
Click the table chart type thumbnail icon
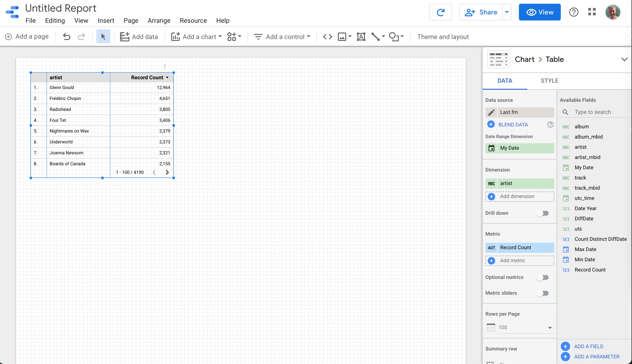tap(499, 59)
